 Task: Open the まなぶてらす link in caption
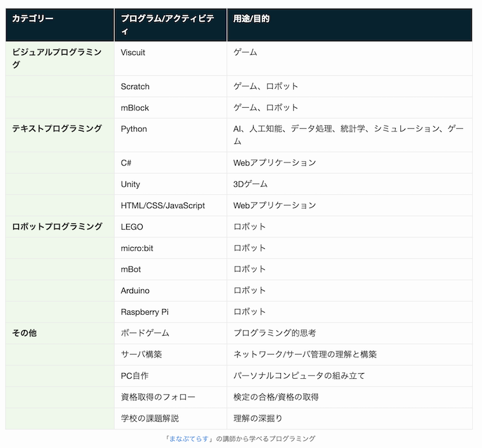point(189,438)
